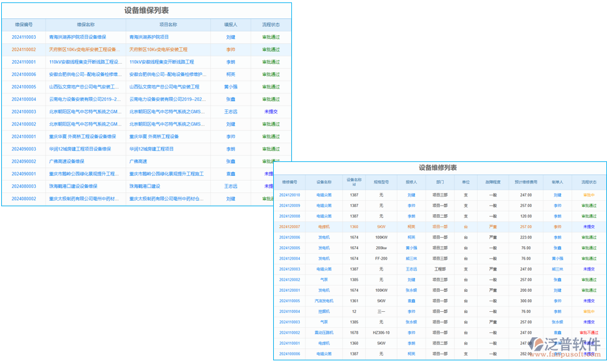This screenshot has width=607, height=364.
Task: Open project link 天府新区10Kv变电所安装工程
Action: tap(159, 50)
